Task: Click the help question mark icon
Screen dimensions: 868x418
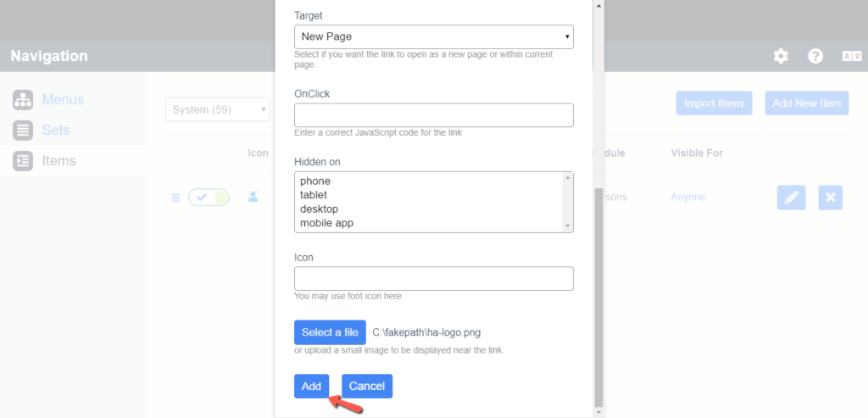Action: click(x=815, y=56)
